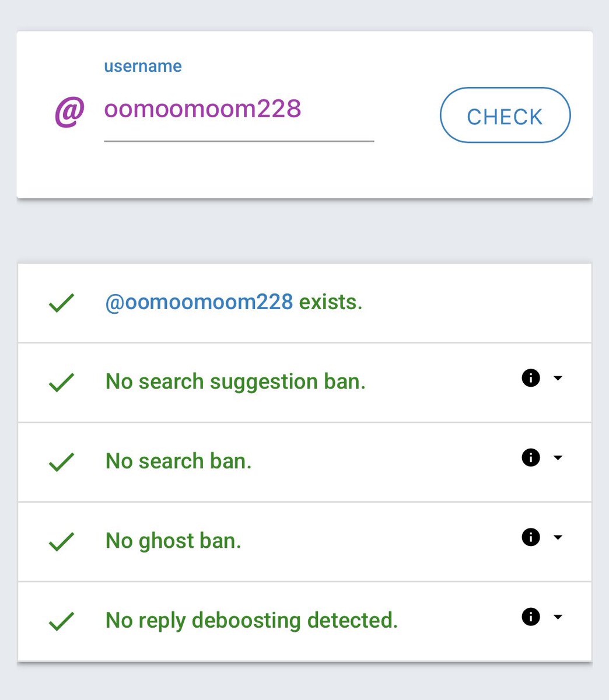This screenshot has width=609, height=700.
Task: Click checkmark beside reply deboosting result
Action: (61, 621)
